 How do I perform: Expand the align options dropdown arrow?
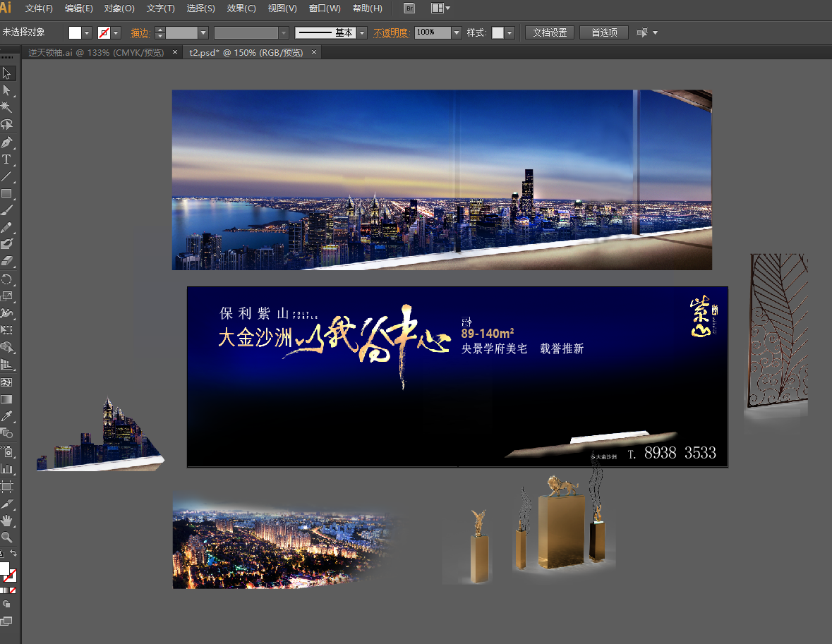pyautogui.click(x=656, y=33)
